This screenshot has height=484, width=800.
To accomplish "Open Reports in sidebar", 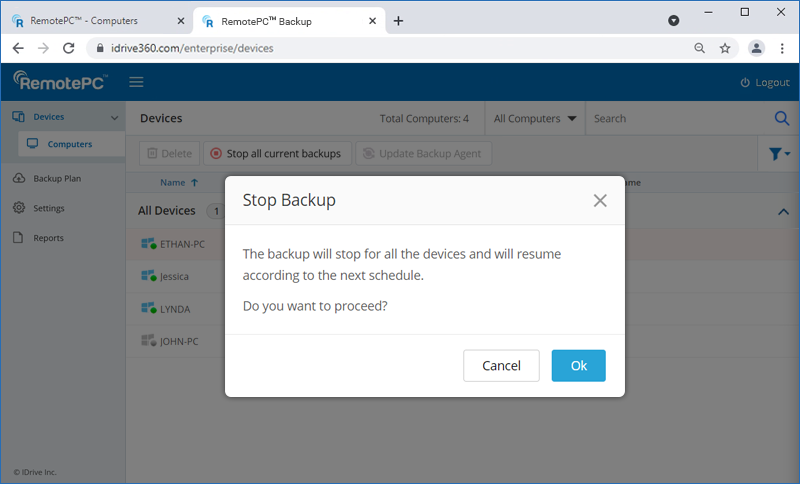I will click(x=48, y=238).
